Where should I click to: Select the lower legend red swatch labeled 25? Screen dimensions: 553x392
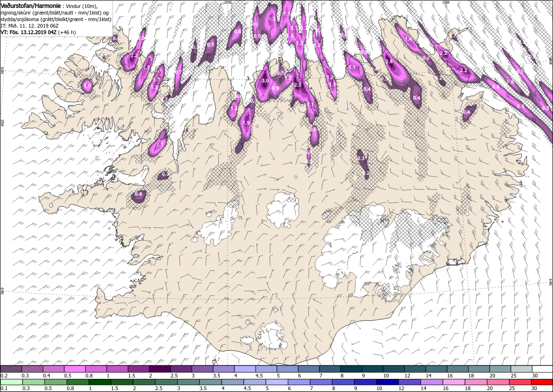520,383
